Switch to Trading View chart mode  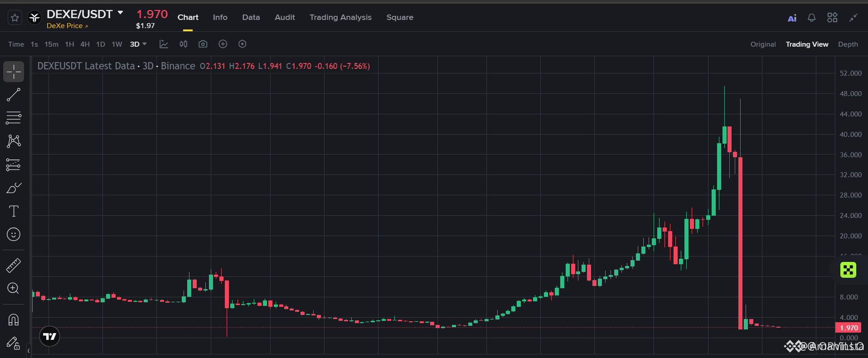807,44
